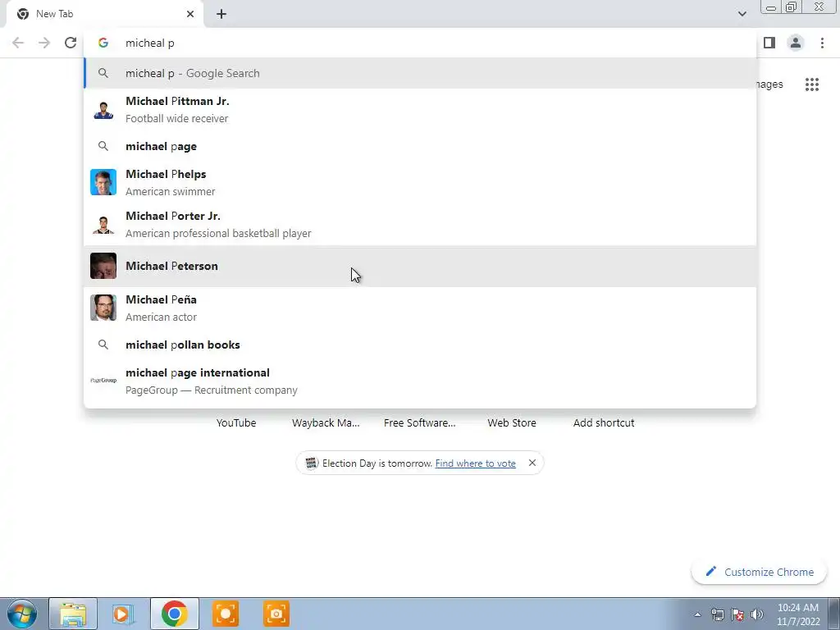The image size is (840, 630).
Task: Open File Explorer from taskbar
Action: 73,614
